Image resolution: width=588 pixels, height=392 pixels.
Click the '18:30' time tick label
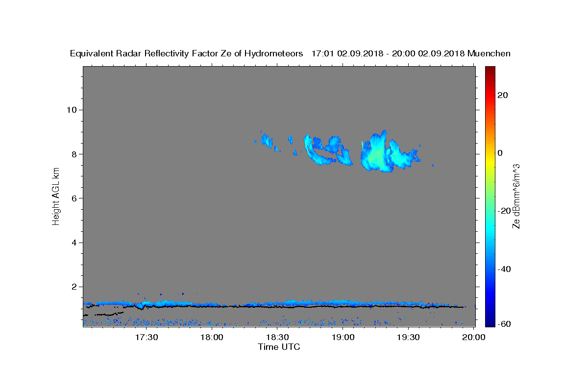point(277,337)
